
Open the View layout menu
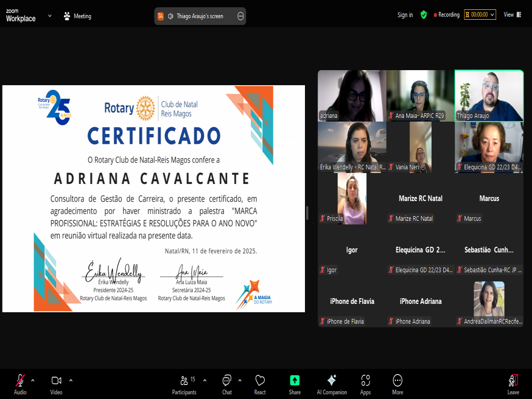tap(509, 15)
